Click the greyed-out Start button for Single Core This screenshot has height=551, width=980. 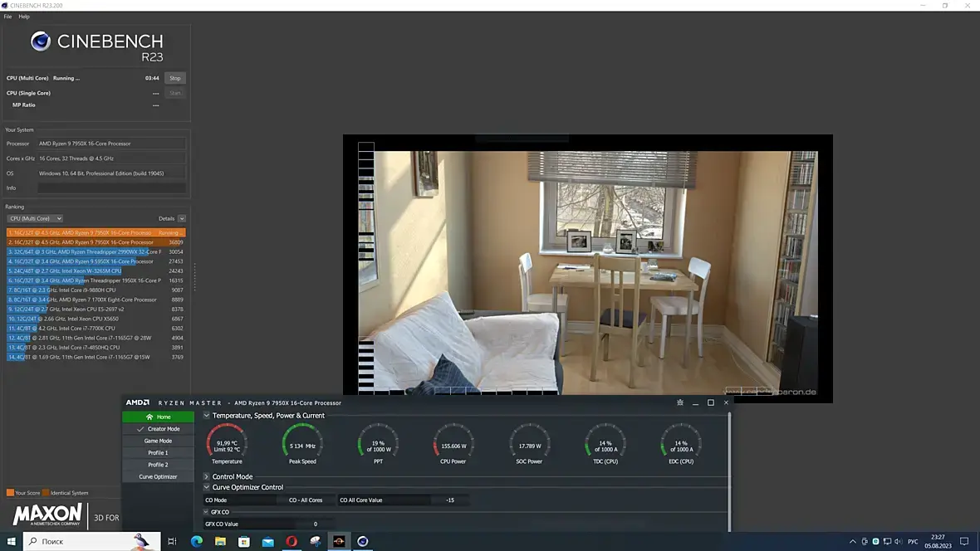(x=175, y=93)
